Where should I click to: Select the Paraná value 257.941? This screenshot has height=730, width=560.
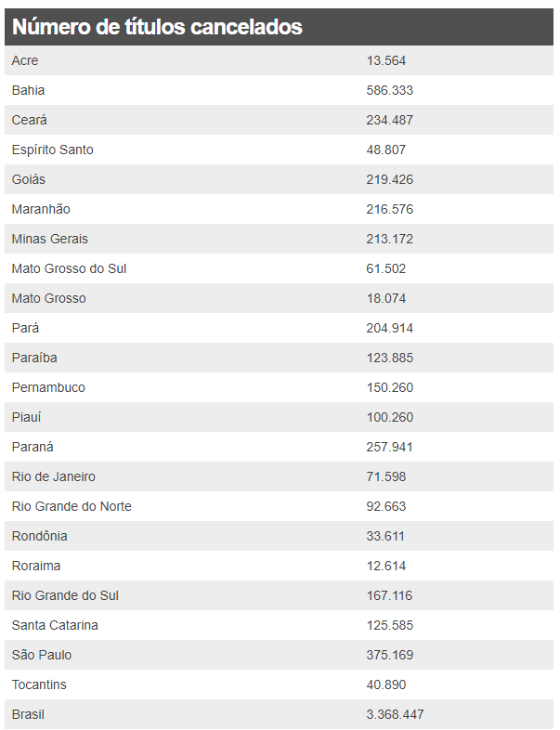pos(390,447)
